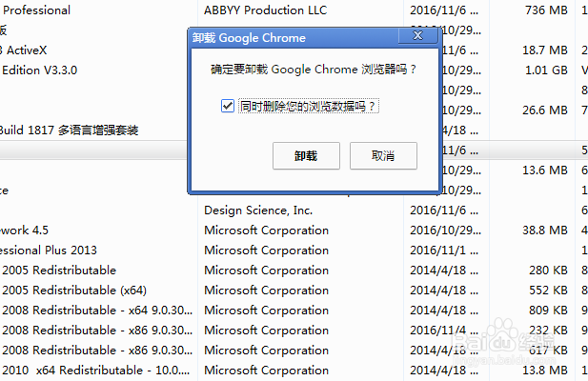Select the Design Science, Inc. program row

(x=257, y=210)
